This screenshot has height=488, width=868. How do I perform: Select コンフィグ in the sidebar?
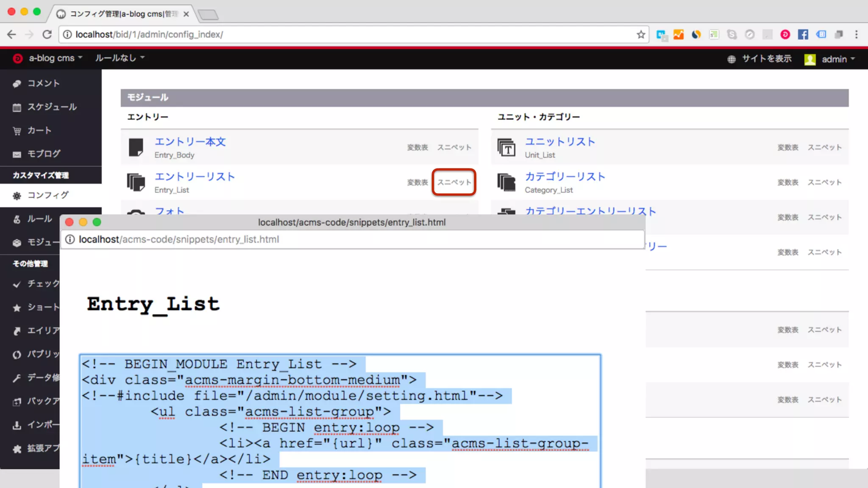click(47, 195)
